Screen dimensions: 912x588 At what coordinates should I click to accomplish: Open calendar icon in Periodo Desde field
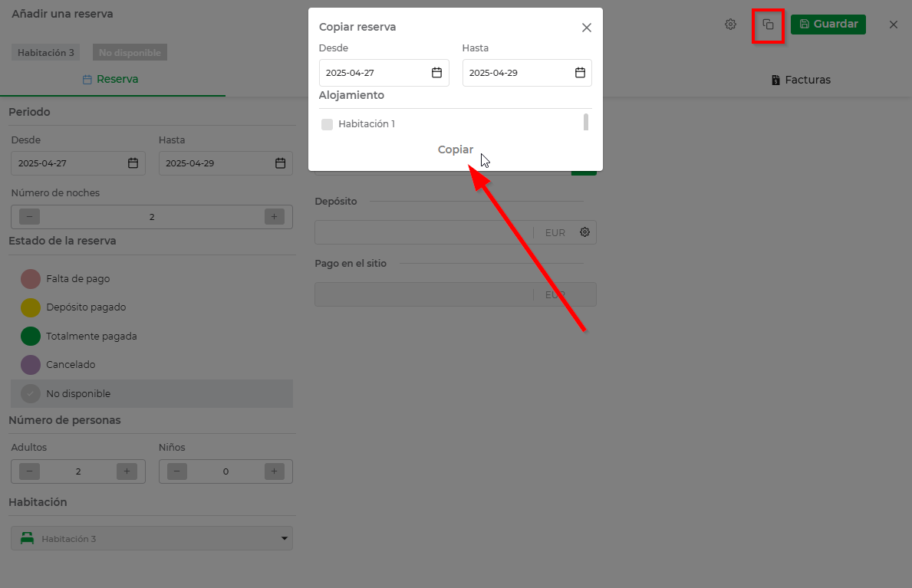[x=133, y=163]
